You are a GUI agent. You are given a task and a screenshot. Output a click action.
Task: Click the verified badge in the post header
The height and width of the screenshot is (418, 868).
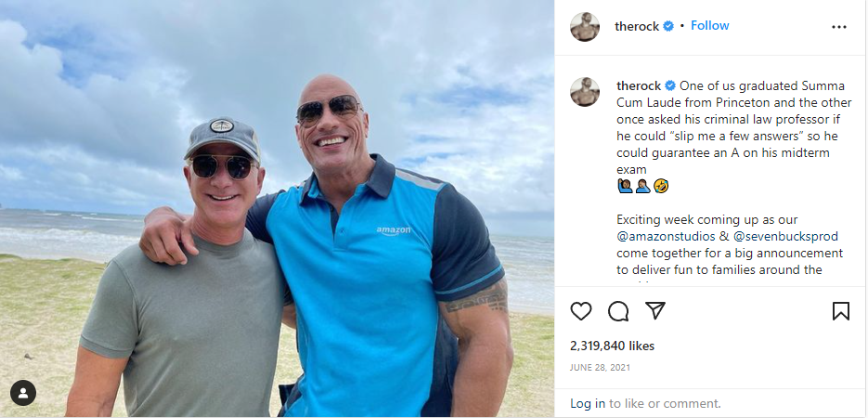pyautogui.click(x=667, y=26)
